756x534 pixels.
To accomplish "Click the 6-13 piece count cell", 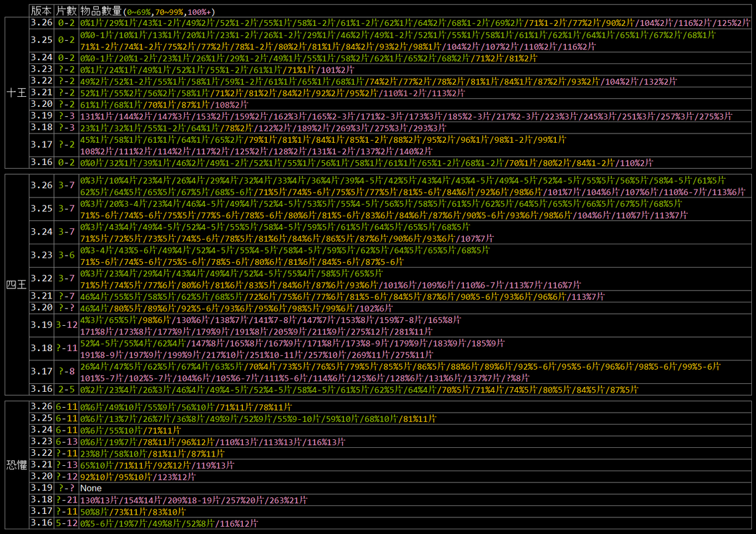I will click(x=67, y=441).
